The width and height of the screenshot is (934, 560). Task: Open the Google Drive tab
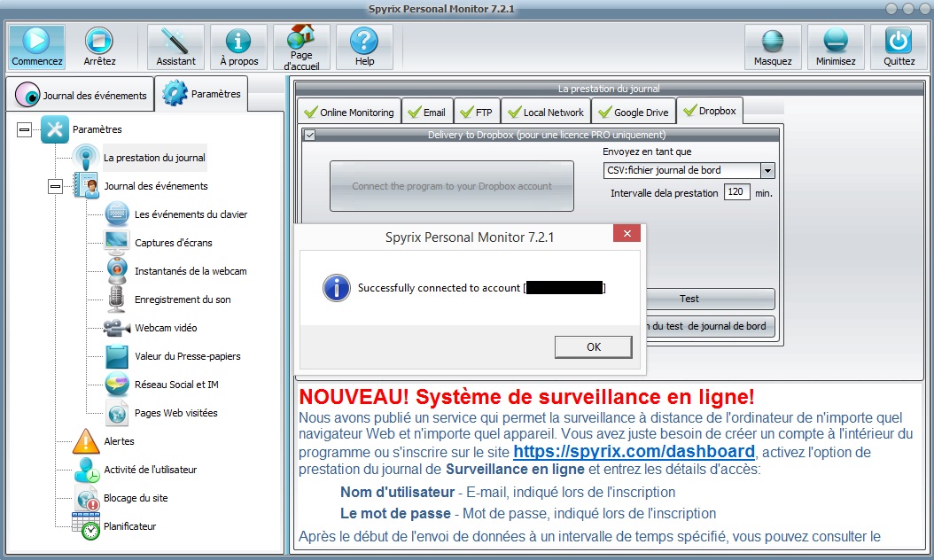tap(634, 112)
